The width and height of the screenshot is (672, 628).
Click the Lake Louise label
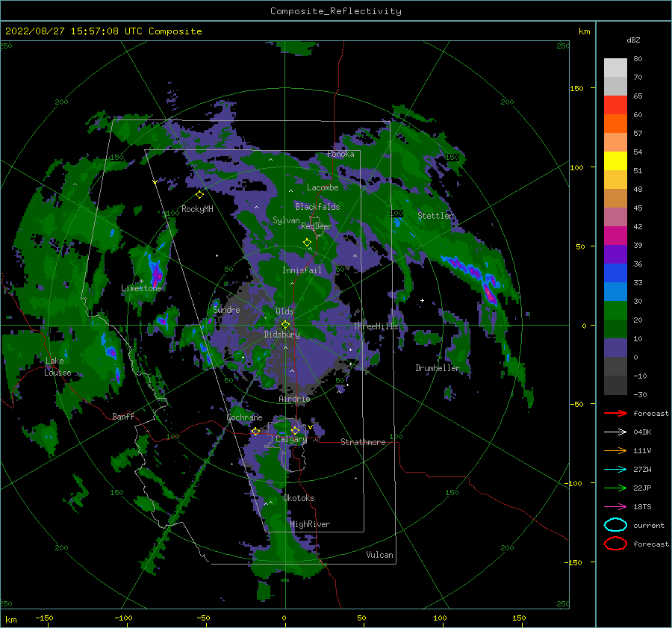57,367
